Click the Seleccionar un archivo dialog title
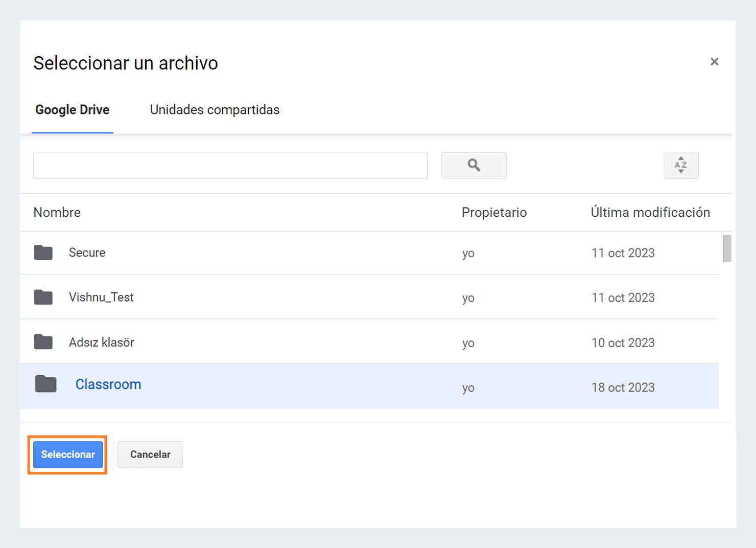The width and height of the screenshot is (756, 548). click(126, 63)
